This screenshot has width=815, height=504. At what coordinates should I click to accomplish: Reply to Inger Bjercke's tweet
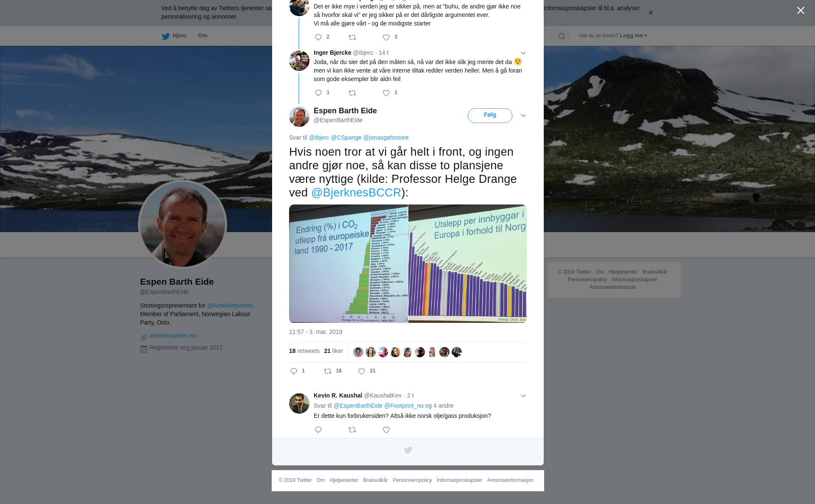(318, 93)
